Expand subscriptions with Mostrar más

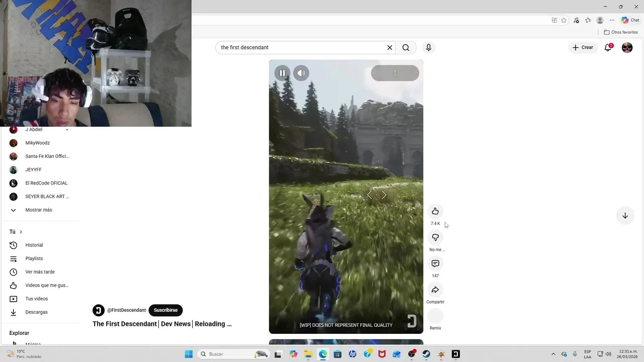[x=39, y=210]
